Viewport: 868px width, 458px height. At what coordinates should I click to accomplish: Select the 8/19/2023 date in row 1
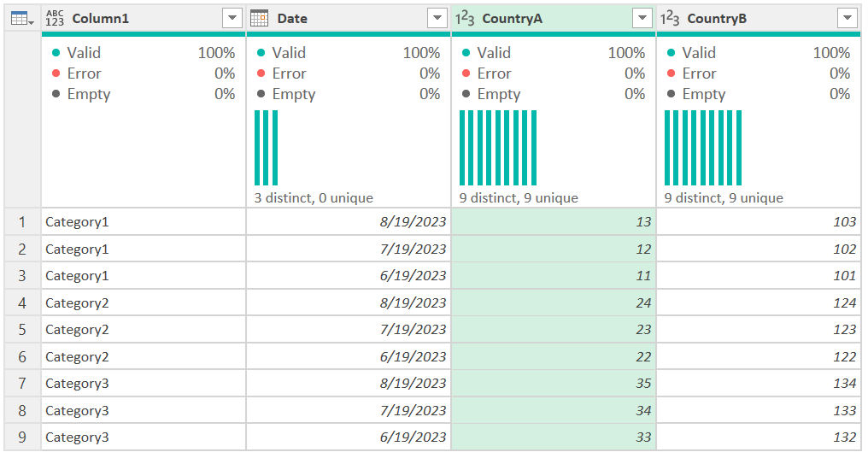point(349,222)
